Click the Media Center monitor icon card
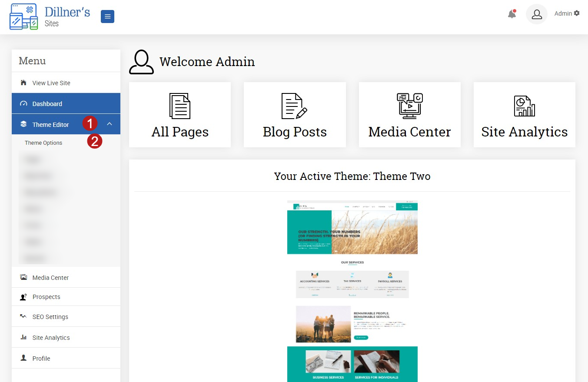The height and width of the screenshot is (382, 588). pos(409,115)
